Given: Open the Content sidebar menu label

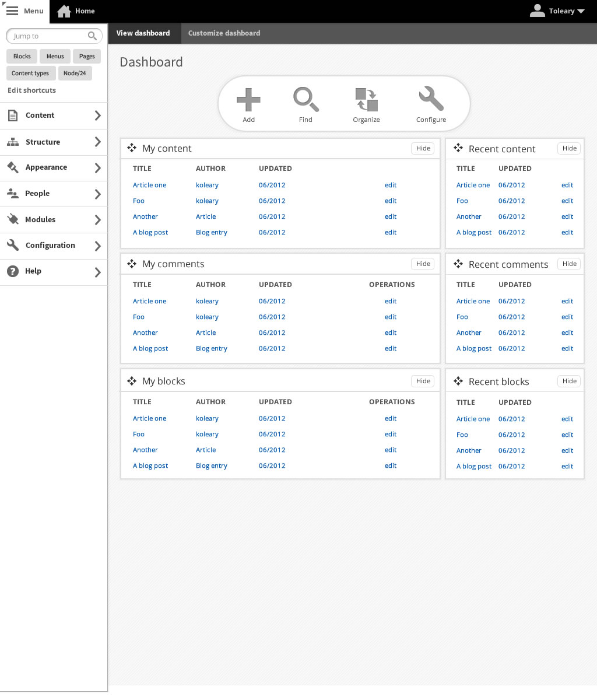Looking at the screenshot, I should click(x=40, y=116).
